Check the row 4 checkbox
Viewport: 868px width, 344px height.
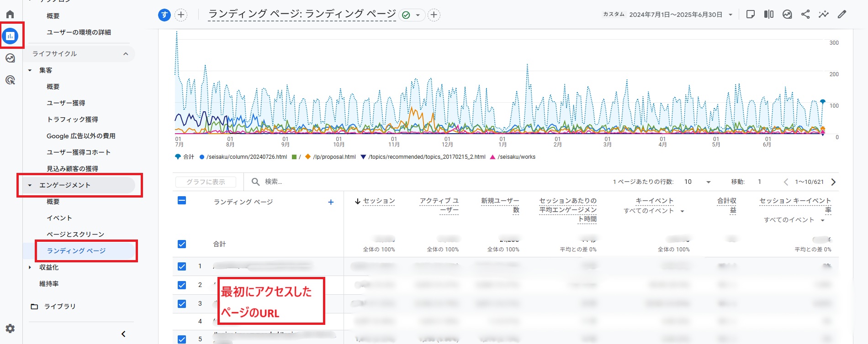tap(182, 321)
